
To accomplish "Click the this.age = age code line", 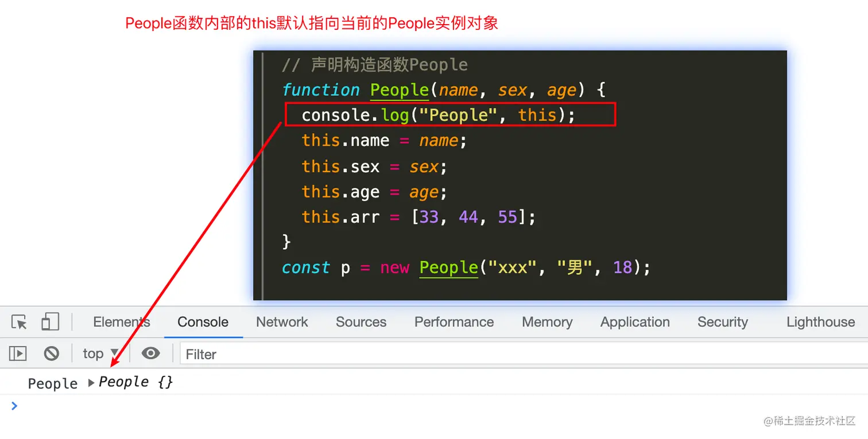I will pyautogui.click(x=374, y=192).
